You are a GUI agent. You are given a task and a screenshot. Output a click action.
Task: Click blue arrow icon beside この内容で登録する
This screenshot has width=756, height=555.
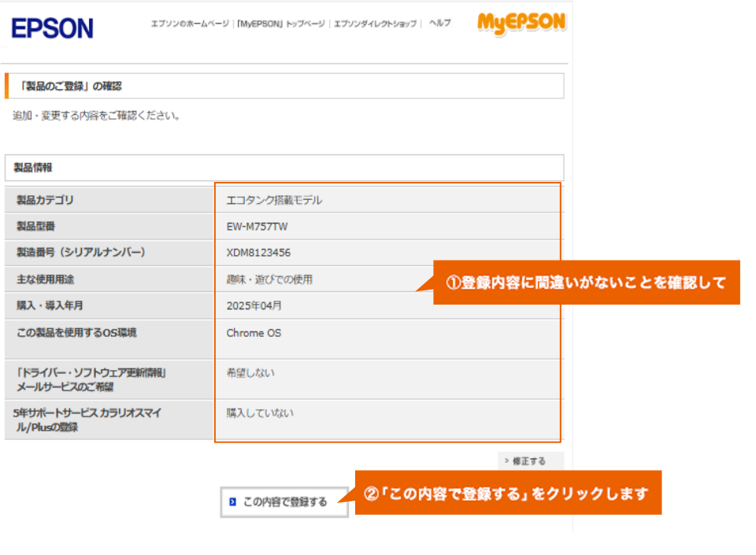232,501
